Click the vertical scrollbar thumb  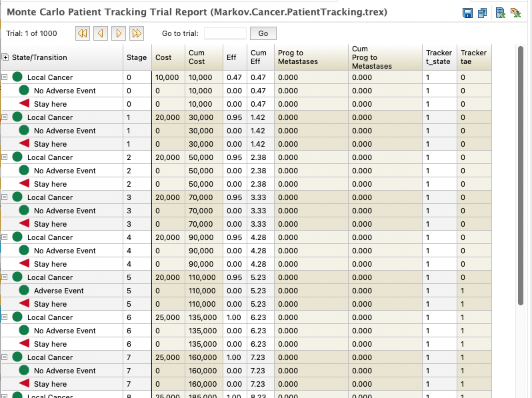point(521,175)
